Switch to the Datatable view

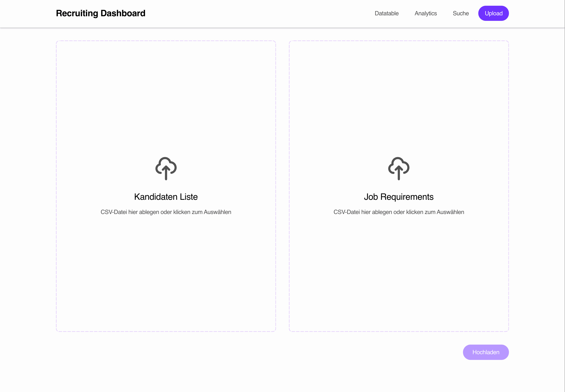(386, 13)
